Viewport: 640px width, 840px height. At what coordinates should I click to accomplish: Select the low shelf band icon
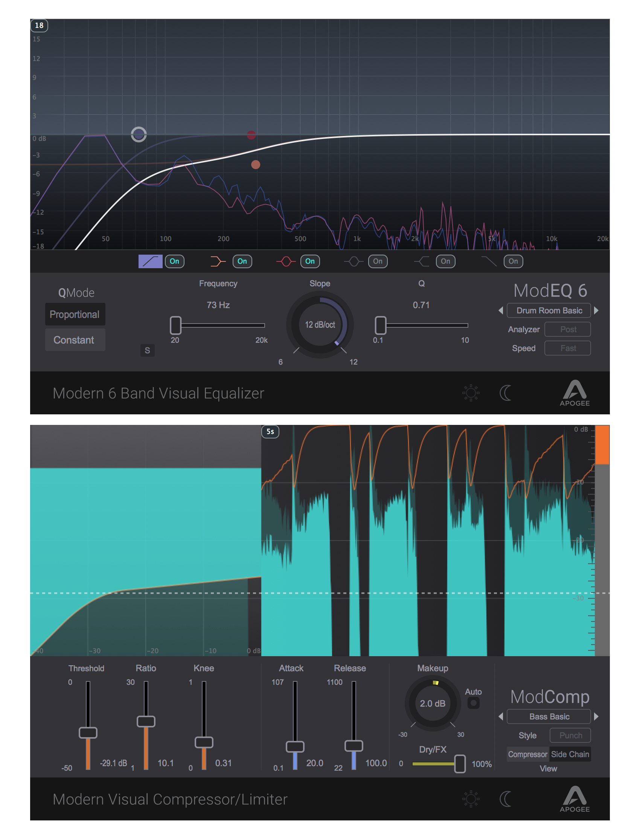tap(218, 261)
